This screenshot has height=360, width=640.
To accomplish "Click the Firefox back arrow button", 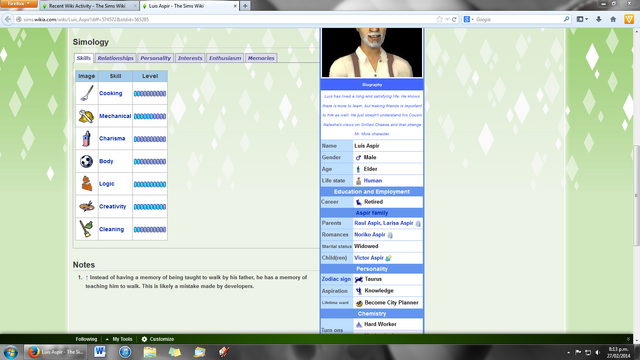I will [8, 19].
